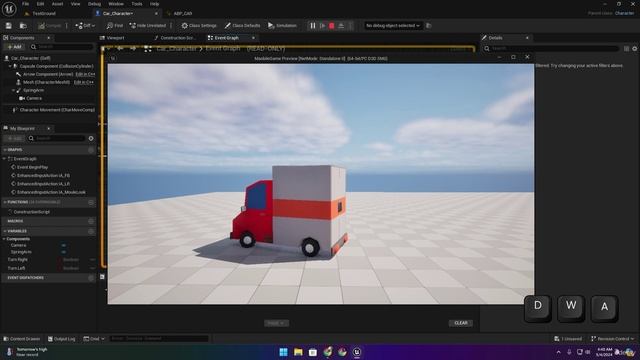This screenshot has width=640, height=360.
Task: Toggle Hide Unrelated nodes
Action: (x=147, y=26)
